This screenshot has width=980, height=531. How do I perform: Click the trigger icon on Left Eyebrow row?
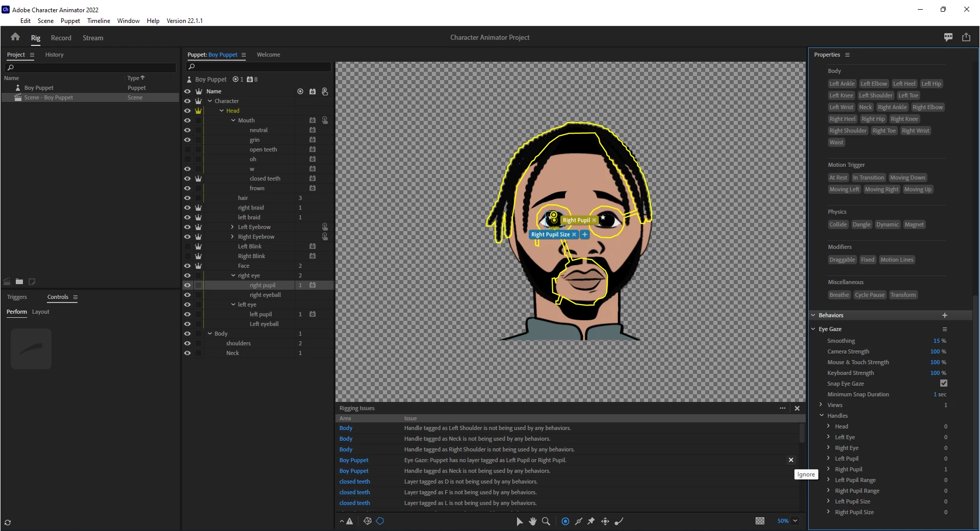click(x=325, y=227)
